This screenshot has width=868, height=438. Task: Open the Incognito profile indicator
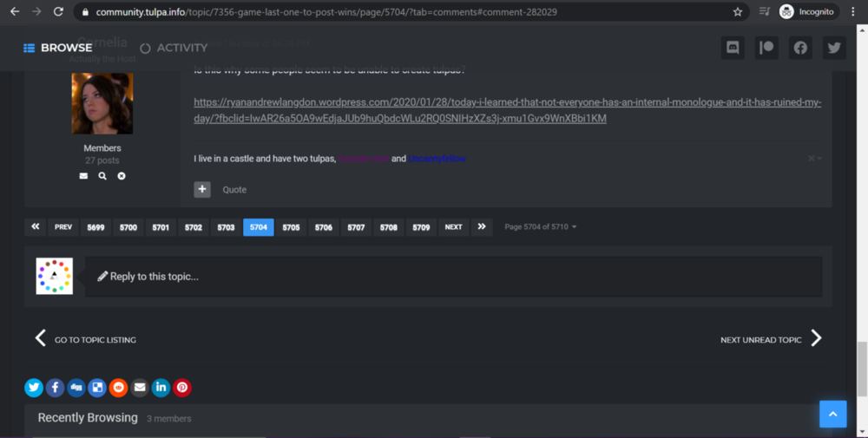click(809, 11)
